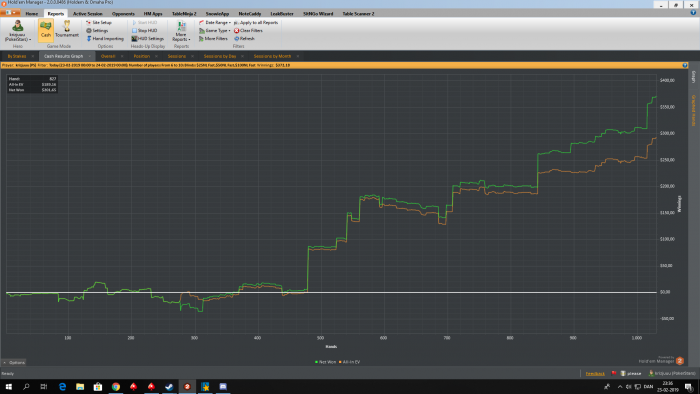The height and width of the screenshot is (394, 700).
Task: Expand the Date Range dropdown
Action: [x=215, y=22]
